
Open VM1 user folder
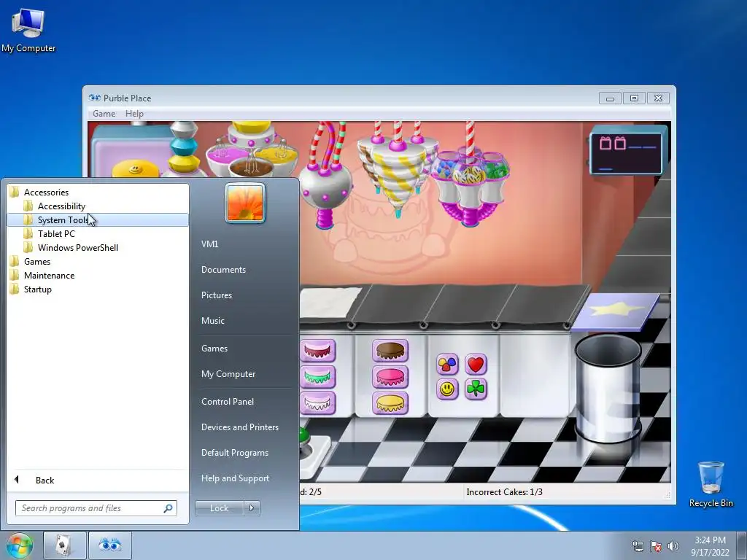click(x=209, y=244)
